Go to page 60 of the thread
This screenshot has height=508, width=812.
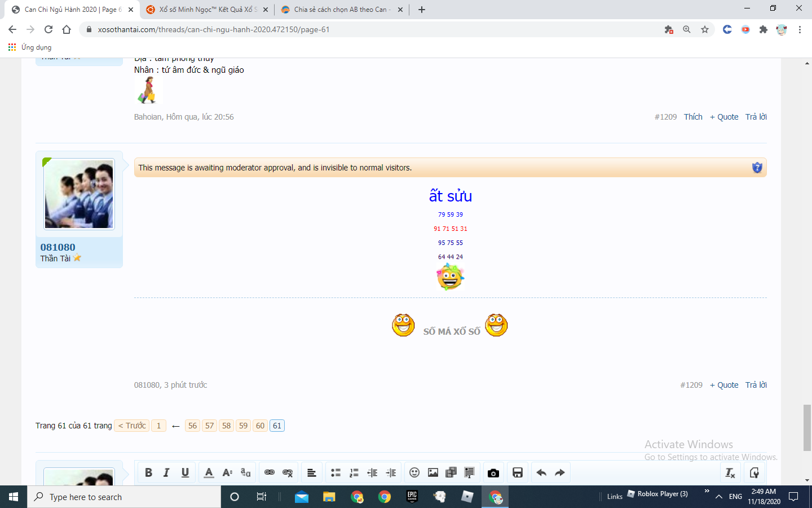(260, 426)
